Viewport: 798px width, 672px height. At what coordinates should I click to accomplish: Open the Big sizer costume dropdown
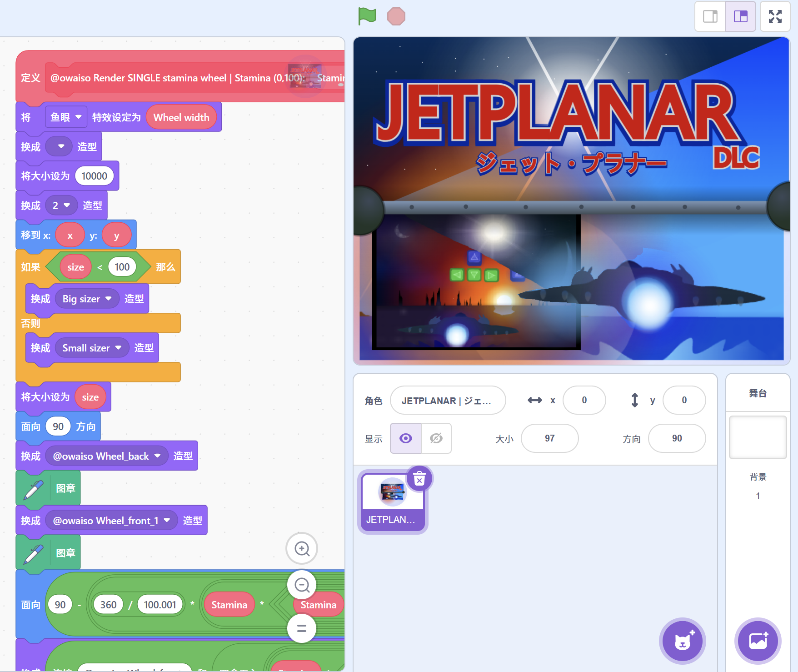click(87, 299)
